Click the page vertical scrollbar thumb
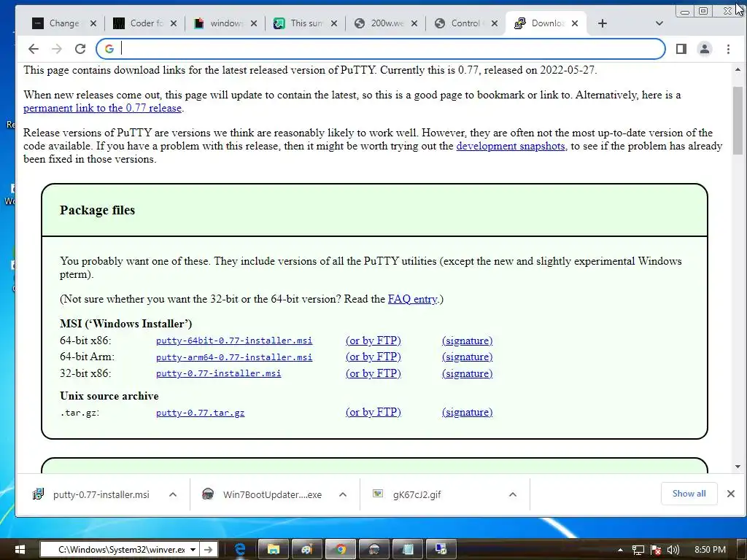The width and height of the screenshot is (747, 560). [738, 120]
